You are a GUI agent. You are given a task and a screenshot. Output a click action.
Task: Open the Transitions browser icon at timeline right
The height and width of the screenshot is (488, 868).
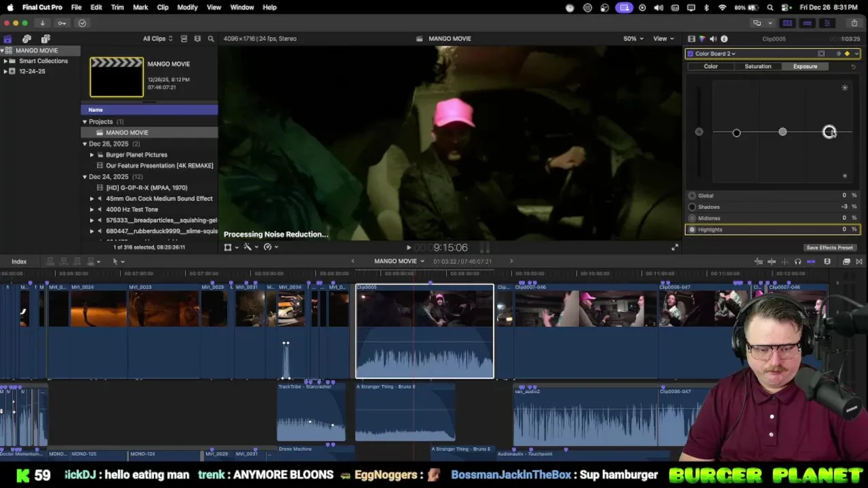(x=860, y=262)
